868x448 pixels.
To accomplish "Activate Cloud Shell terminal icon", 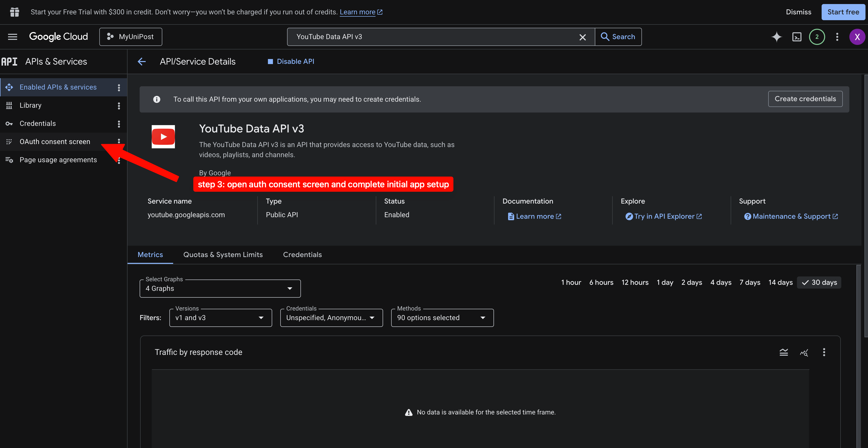I will (x=797, y=37).
